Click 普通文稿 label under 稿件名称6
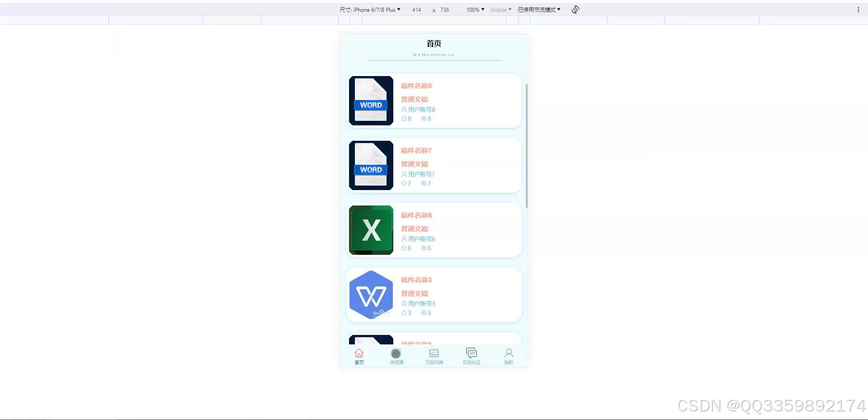Screen dimensions: 868x420 (415, 229)
